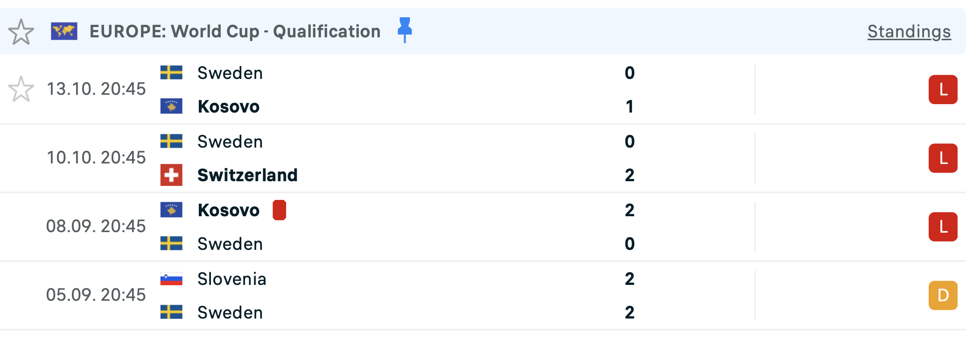
Task: Unpin the World Cup Qualification league
Action: coord(405,30)
